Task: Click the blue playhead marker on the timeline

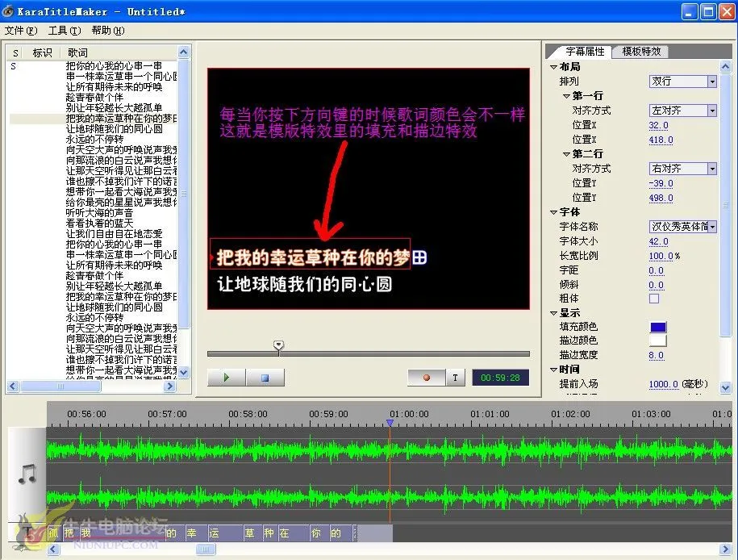Action: [390, 423]
